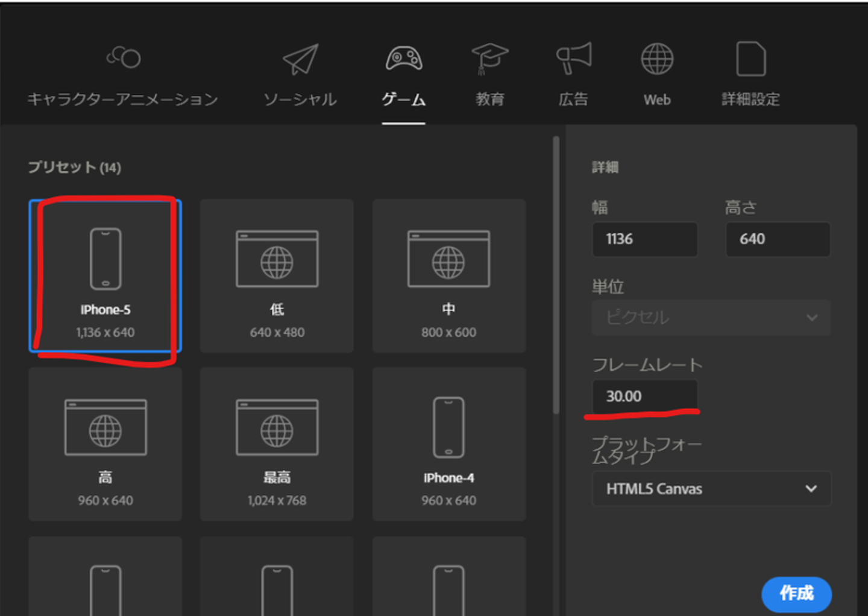Open the HTML5 Canvas platform type dropdown

(x=711, y=489)
